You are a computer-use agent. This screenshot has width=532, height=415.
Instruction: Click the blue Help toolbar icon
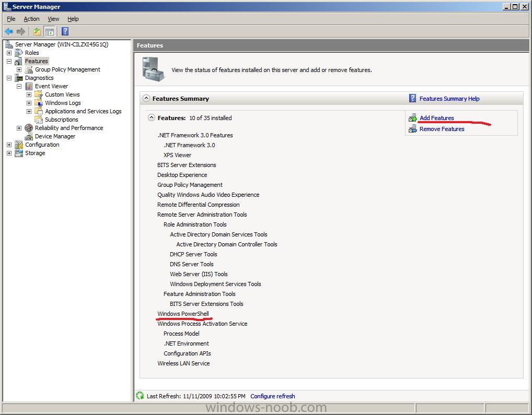pos(65,31)
